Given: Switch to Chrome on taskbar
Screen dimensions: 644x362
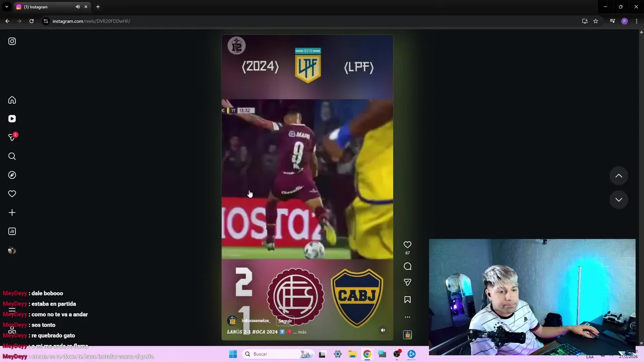Looking at the screenshot, I should 367,354.
